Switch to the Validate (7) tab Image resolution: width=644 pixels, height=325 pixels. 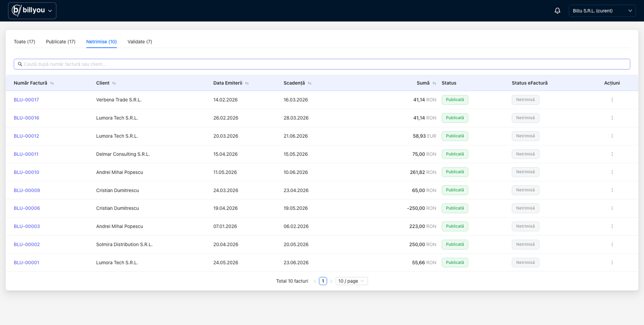(x=140, y=42)
